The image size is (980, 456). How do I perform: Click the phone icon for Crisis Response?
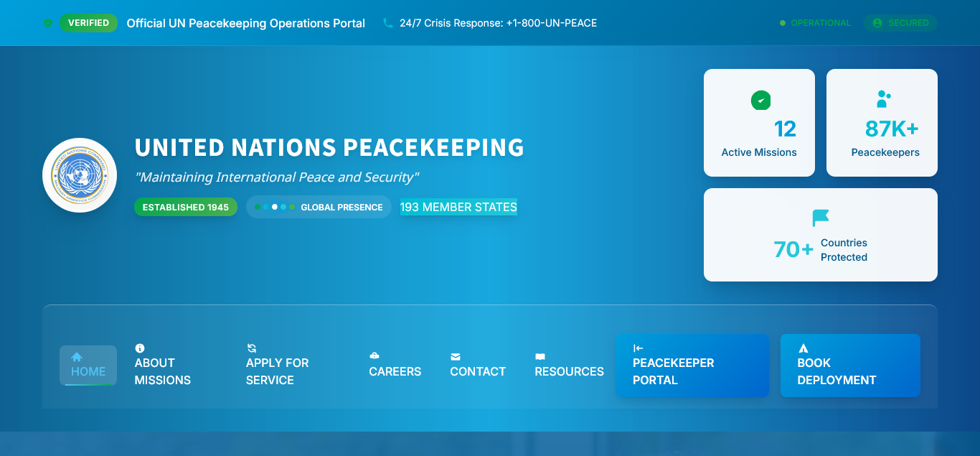tap(388, 23)
